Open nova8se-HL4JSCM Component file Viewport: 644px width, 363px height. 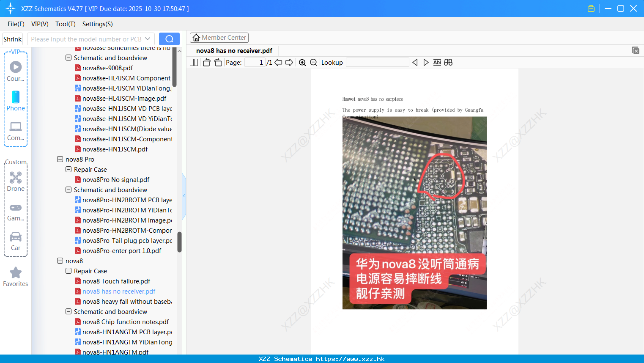tap(126, 78)
